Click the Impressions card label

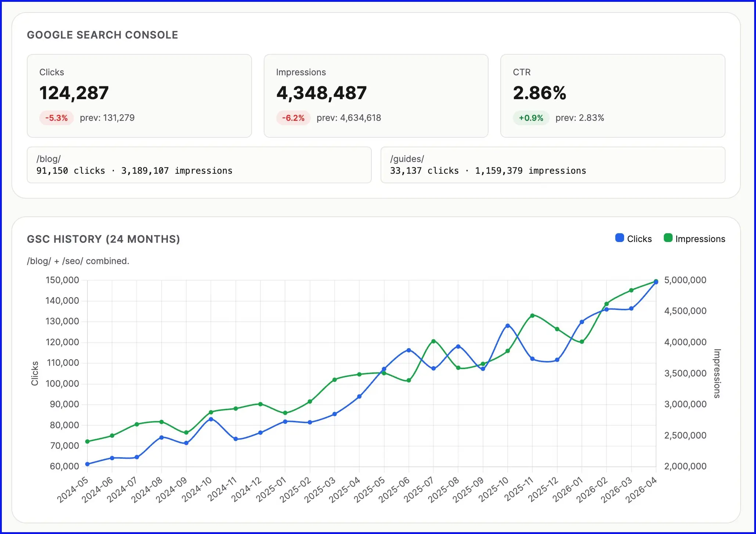pyautogui.click(x=301, y=72)
